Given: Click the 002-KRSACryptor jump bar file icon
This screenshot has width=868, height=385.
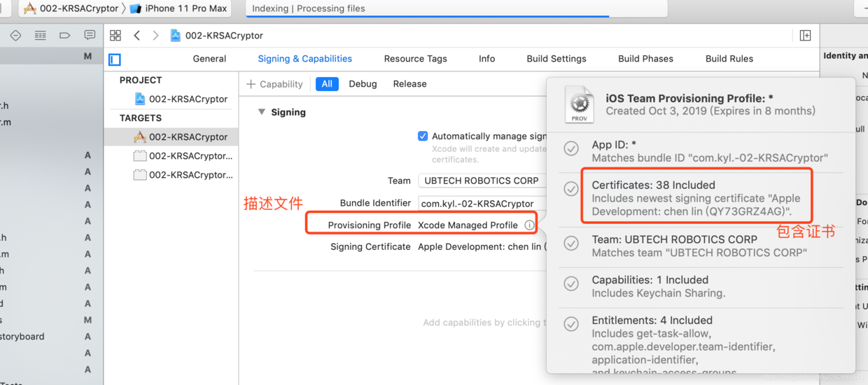Looking at the screenshot, I should tap(175, 35).
